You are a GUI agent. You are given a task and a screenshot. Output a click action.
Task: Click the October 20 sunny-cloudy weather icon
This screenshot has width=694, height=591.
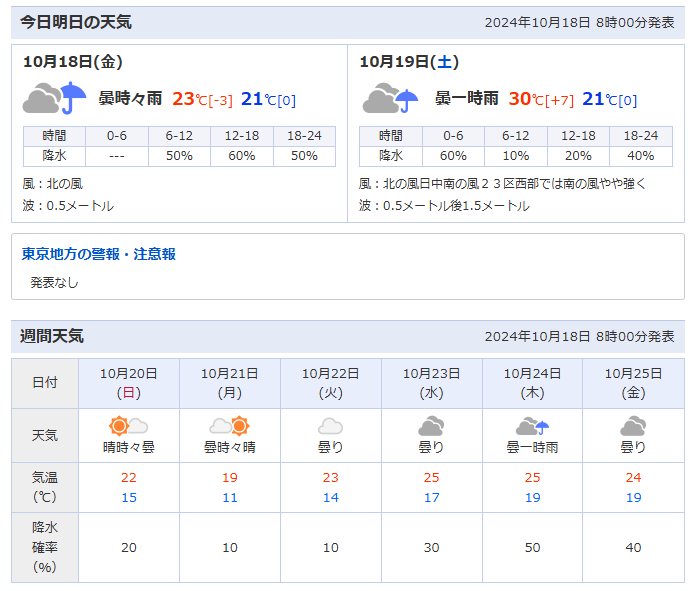(129, 426)
